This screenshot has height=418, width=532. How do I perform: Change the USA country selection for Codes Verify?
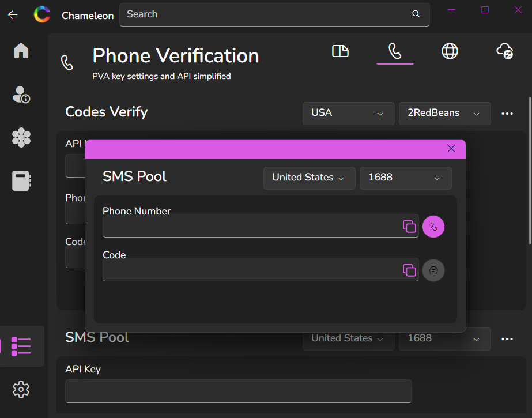pyautogui.click(x=348, y=114)
